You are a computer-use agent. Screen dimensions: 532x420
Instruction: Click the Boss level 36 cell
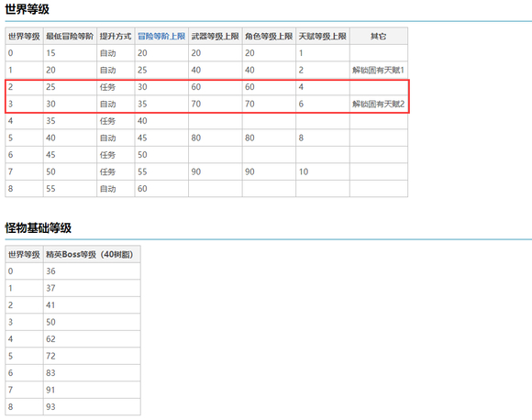click(92, 271)
